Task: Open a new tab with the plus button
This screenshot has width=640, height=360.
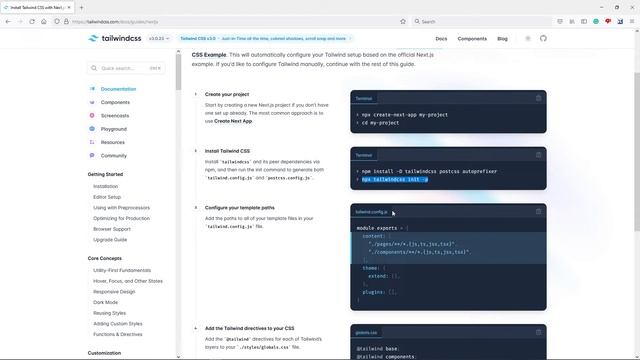Action: click(x=81, y=7)
